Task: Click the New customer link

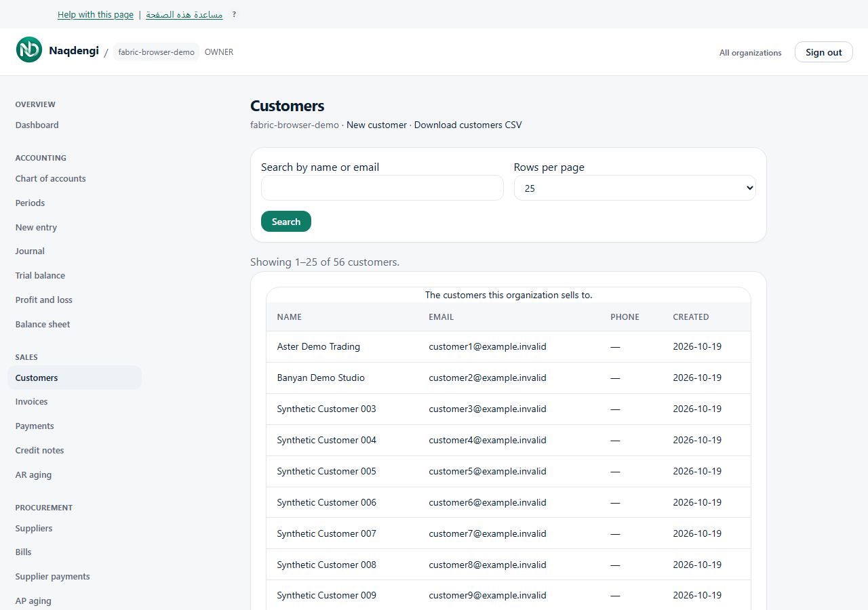Action: coord(376,125)
